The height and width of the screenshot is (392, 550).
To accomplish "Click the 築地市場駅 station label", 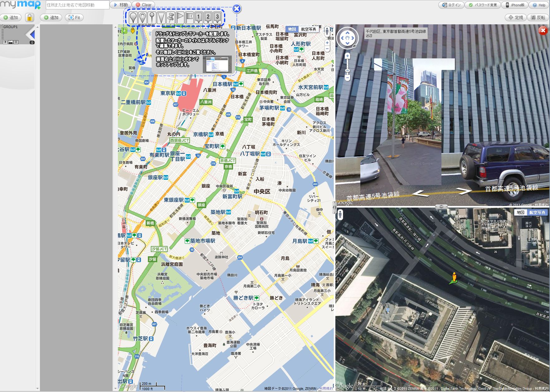I will (203, 241).
